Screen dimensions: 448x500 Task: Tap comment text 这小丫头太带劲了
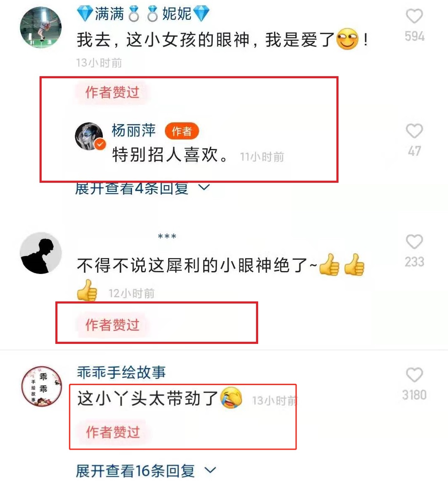[x=147, y=398]
